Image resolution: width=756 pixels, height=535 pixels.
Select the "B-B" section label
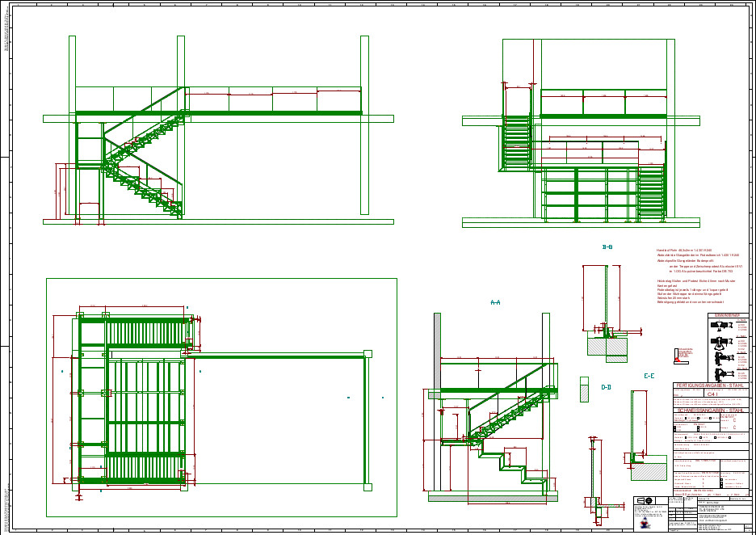coord(607,247)
